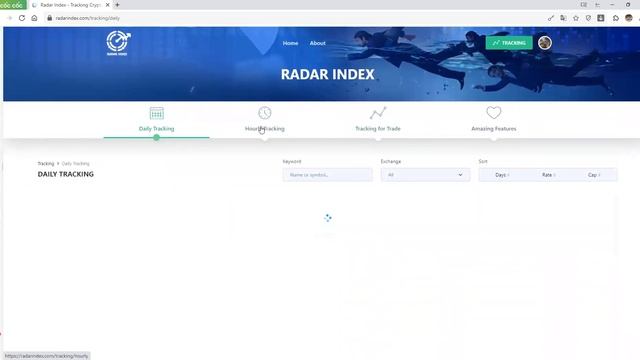Click the green TRACKING button
640x360 pixels.
coord(509,43)
